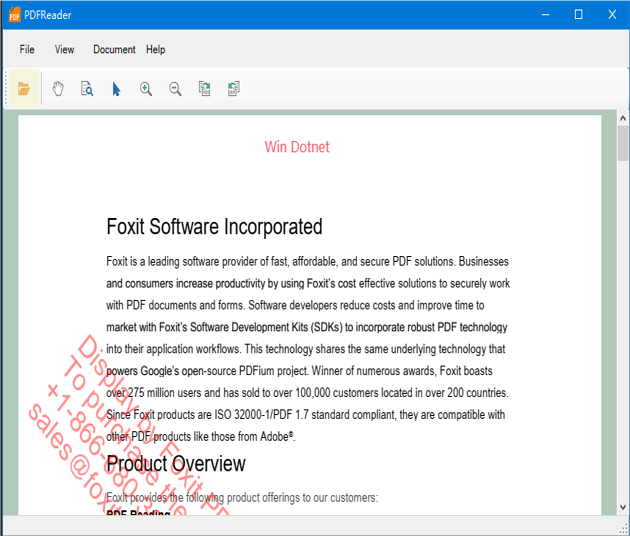
Task: Click the 'Foxit Software Incorporated' heading
Action: coord(215,227)
